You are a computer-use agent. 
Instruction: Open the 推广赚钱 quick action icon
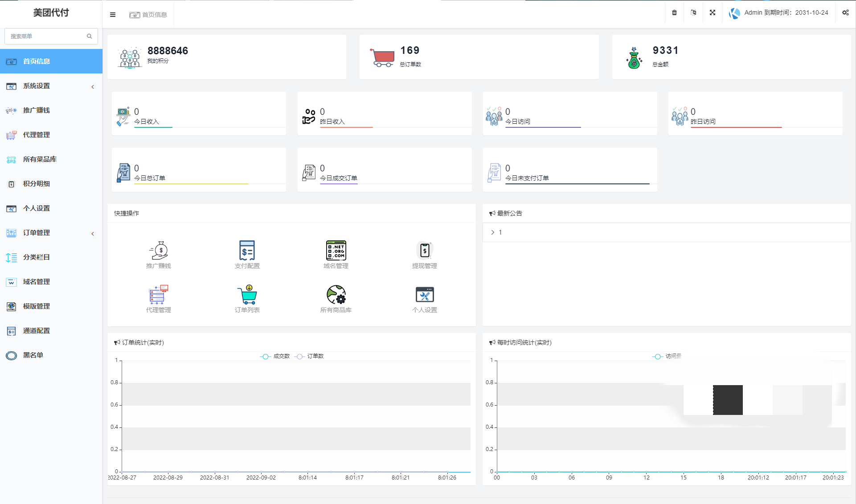click(159, 251)
